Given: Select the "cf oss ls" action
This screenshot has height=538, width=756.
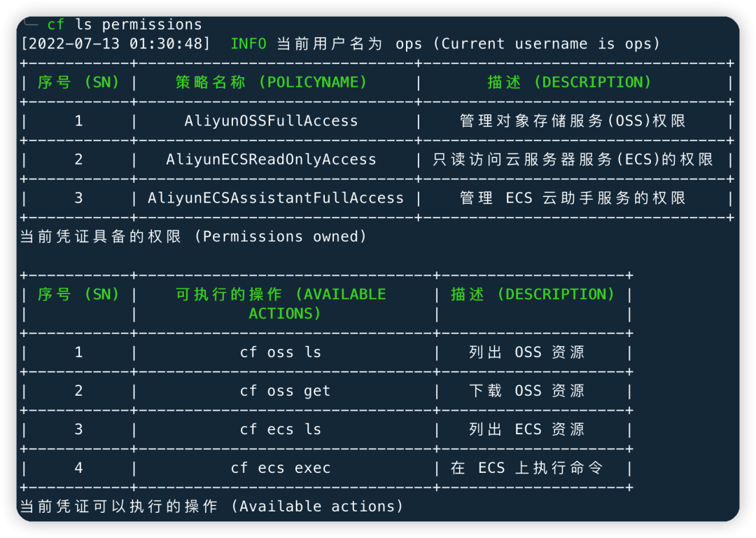Looking at the screenshot, I should pos(281,352).
